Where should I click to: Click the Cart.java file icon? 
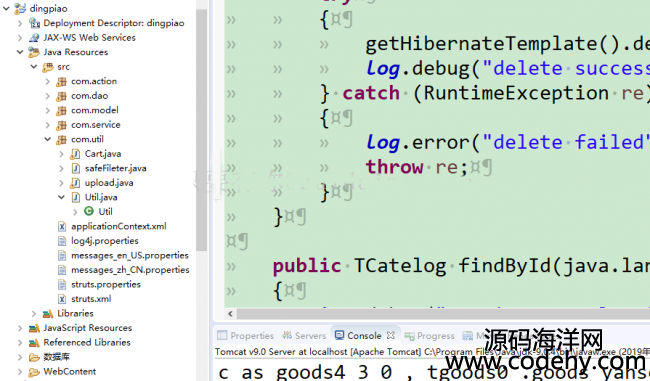75,154
